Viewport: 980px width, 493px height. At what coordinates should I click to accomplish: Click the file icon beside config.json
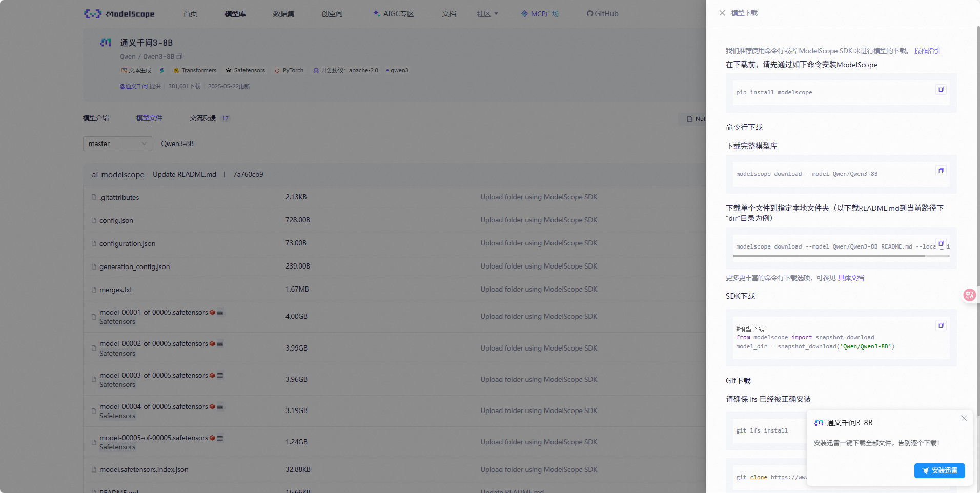coord(94,220)
